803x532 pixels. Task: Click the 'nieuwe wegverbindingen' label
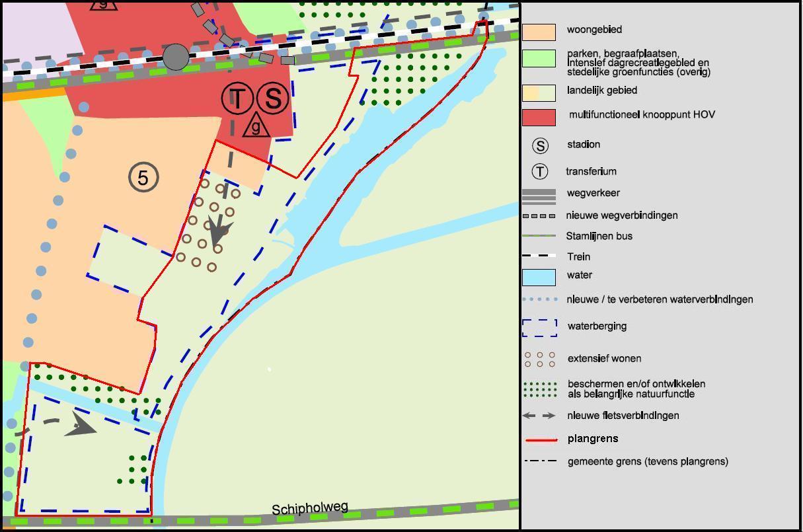click(622, 215)
